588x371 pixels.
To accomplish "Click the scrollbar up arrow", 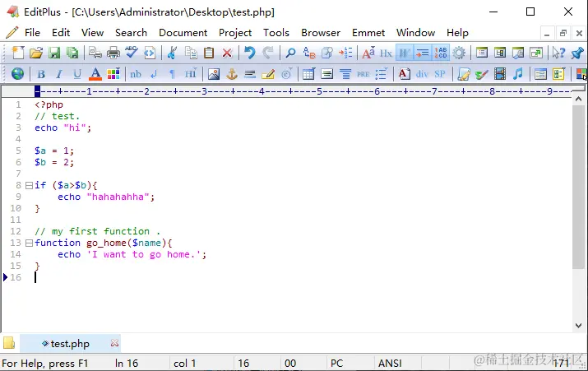I will pos(578,100).
